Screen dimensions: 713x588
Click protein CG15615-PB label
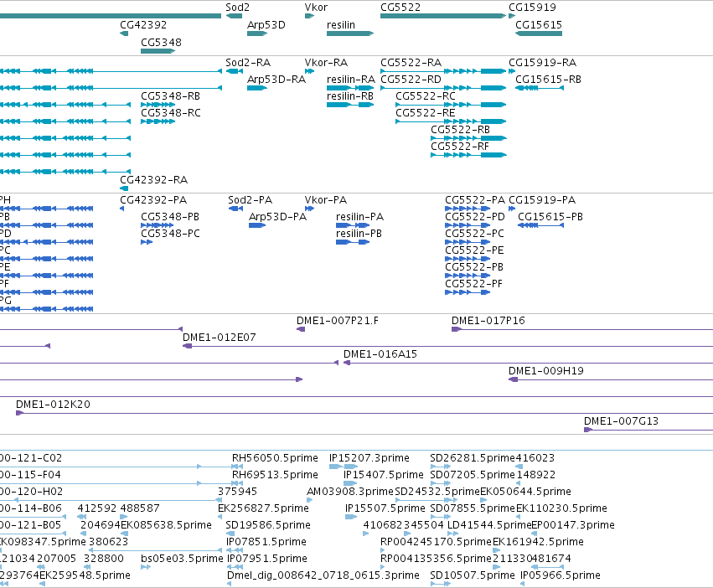(x=550, y=217)
